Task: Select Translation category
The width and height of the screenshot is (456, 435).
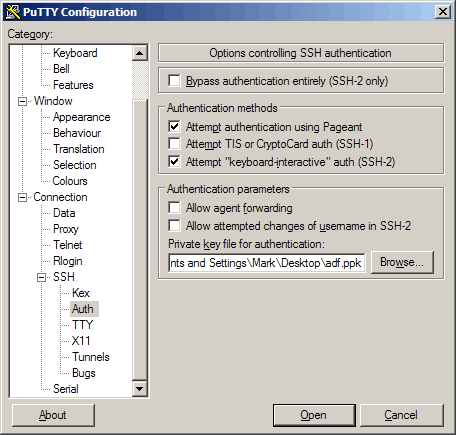Action: pos(79,149)
